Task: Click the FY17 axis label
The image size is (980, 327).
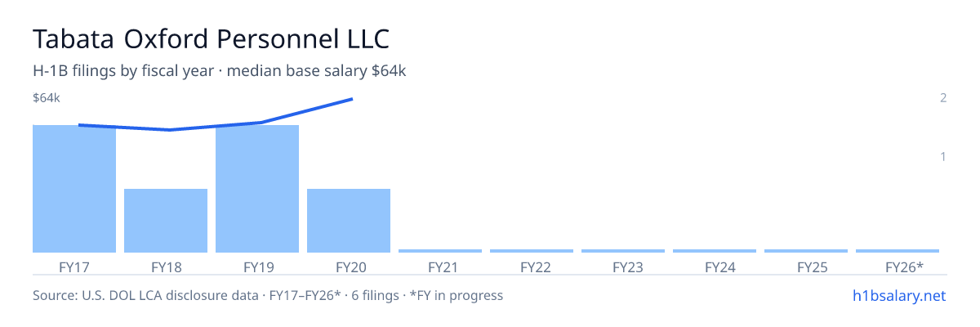Action: tap(74, 267)
